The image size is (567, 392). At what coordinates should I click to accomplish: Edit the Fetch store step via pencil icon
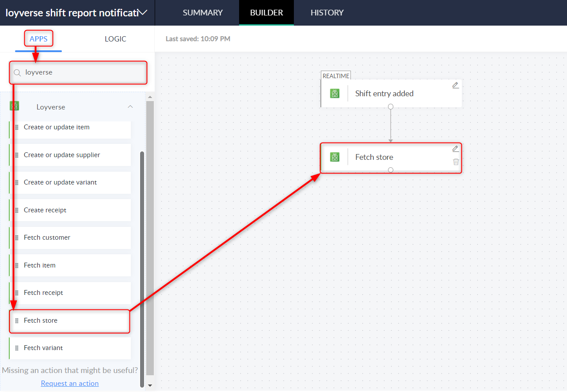pos(455,149)
